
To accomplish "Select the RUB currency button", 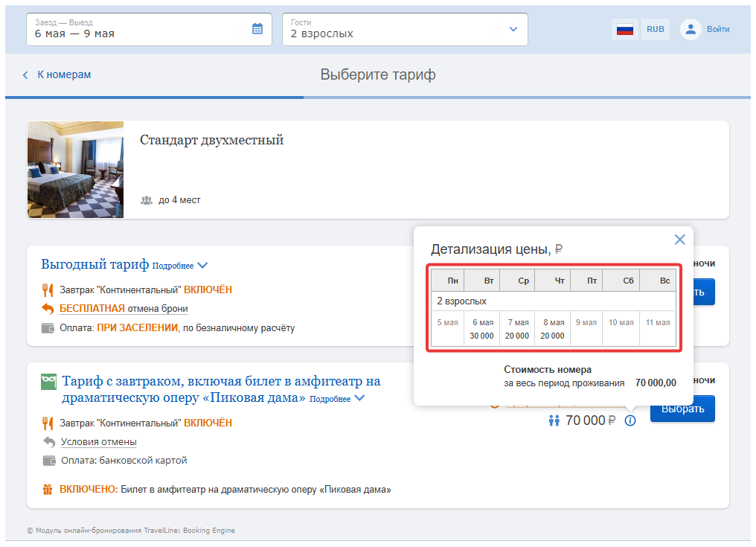I will point(656,30).
